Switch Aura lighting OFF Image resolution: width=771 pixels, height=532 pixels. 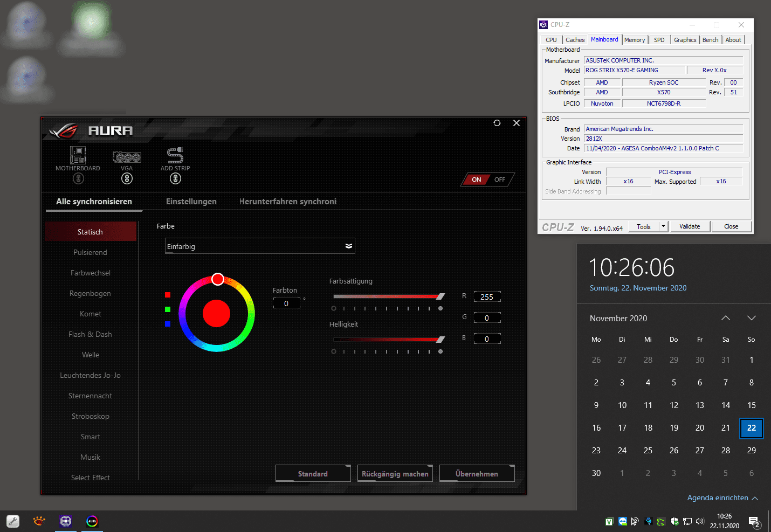[x=500, y=179]
